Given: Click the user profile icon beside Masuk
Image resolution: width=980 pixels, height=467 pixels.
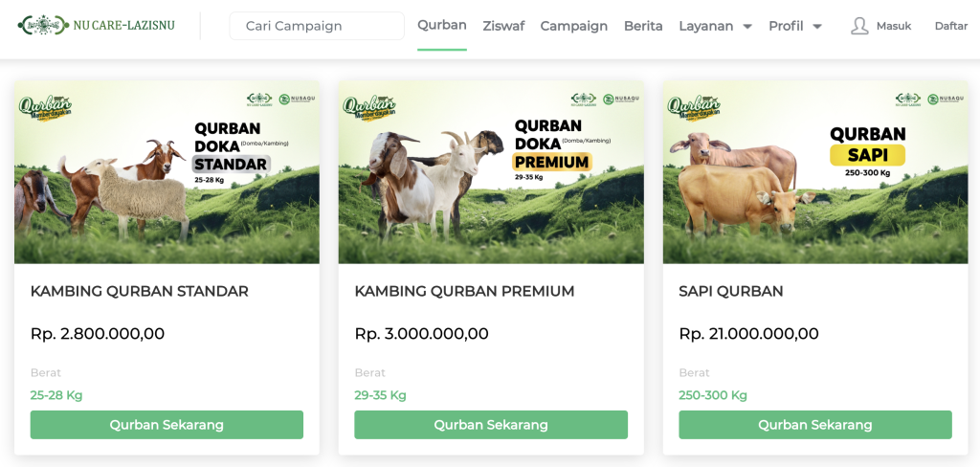Looking at the screenshot, I should (859, 26).
